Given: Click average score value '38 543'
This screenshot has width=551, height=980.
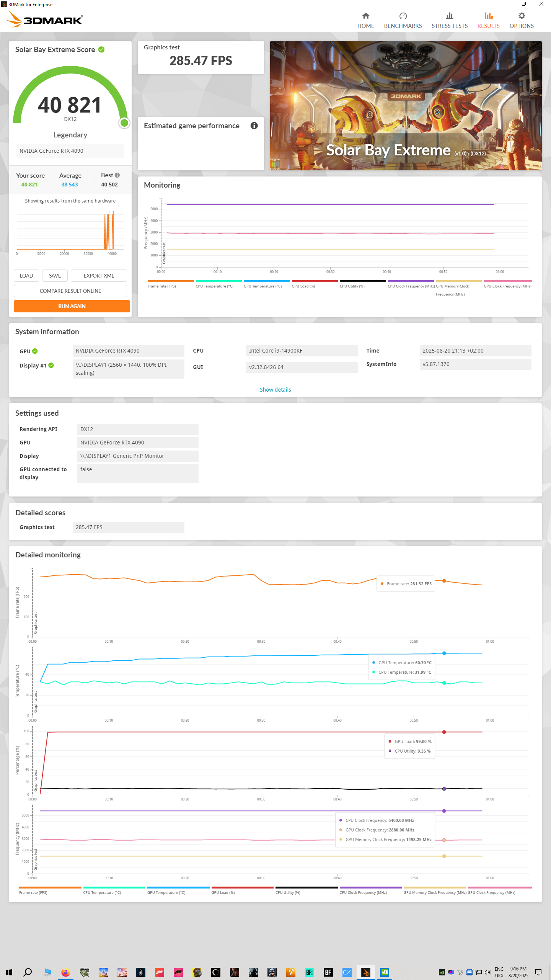Looking at the screenshot, I should click(x=70, y=185).
